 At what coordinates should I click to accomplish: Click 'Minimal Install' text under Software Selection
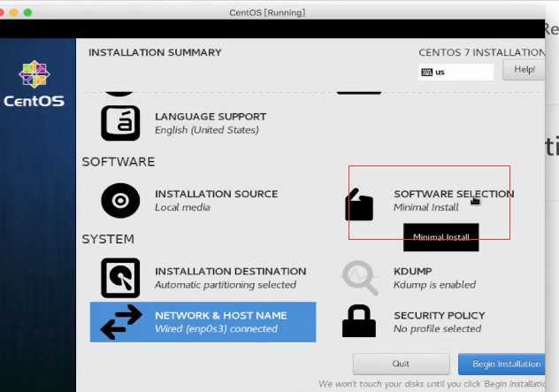pos(426,207)
